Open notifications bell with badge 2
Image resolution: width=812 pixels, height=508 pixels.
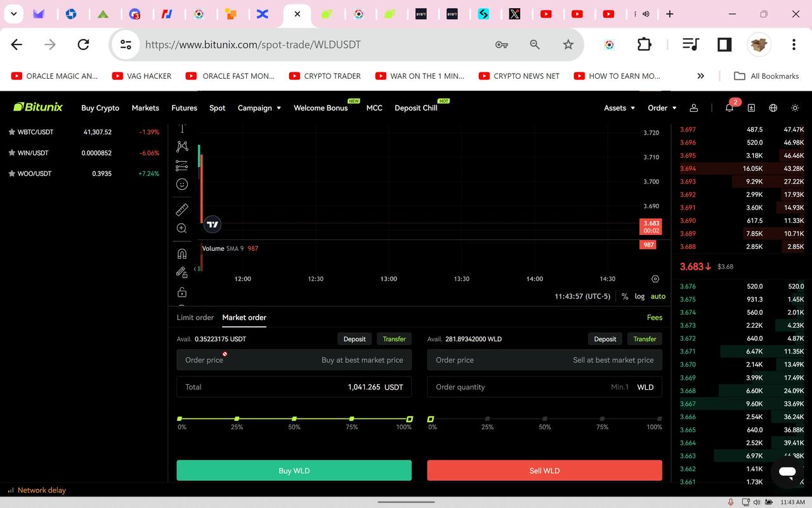point(730,108)
